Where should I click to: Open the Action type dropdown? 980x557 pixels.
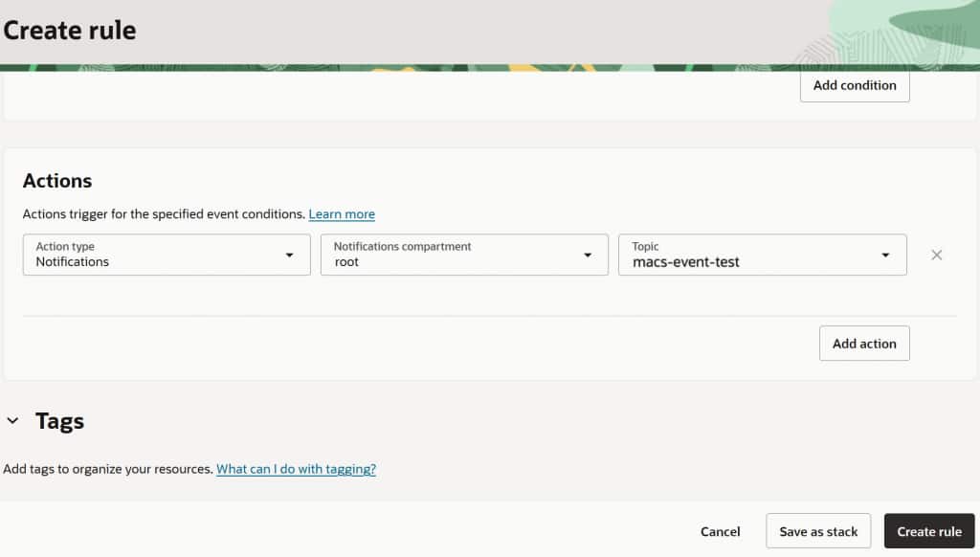coord(167,255)
